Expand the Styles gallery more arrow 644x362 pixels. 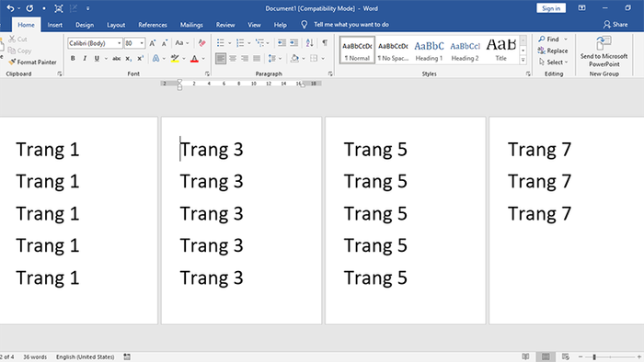coord(523,61)
